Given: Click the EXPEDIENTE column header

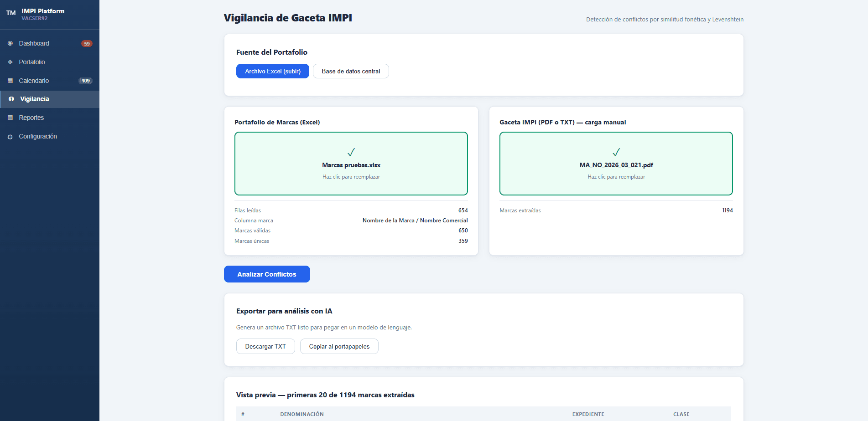Looking at the screenshot, I should pos(588,414).
